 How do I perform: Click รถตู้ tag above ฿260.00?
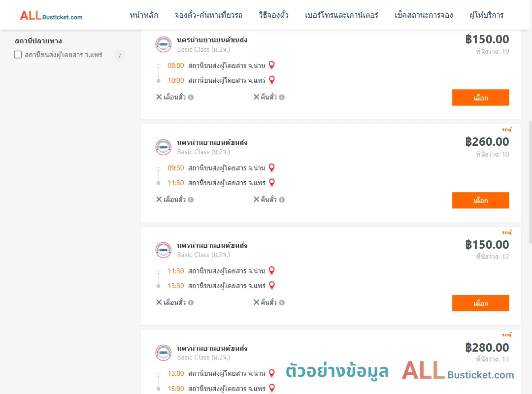507,130
